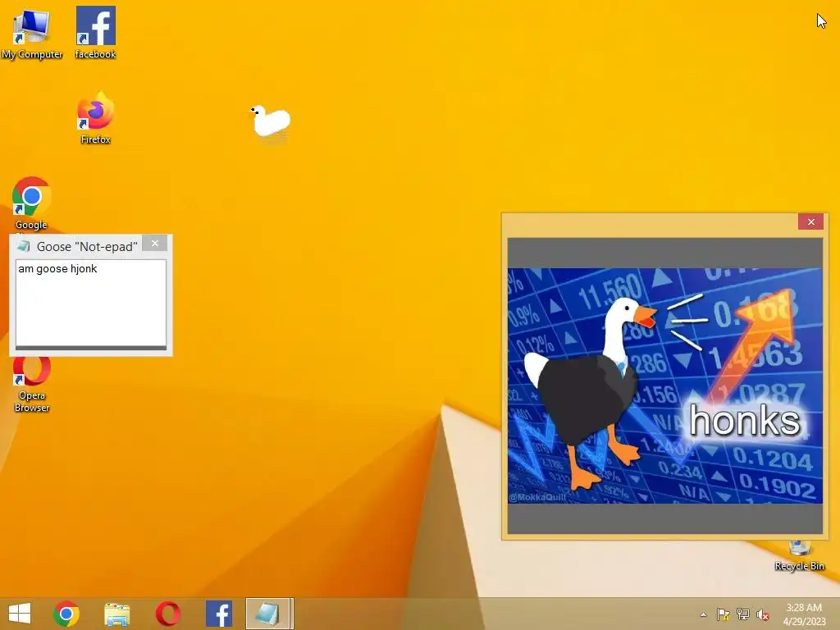Open Facebook from the taskbar
The height and width of the screenshot is (630, 840).
pyautogui.click(x=218, y=614)
